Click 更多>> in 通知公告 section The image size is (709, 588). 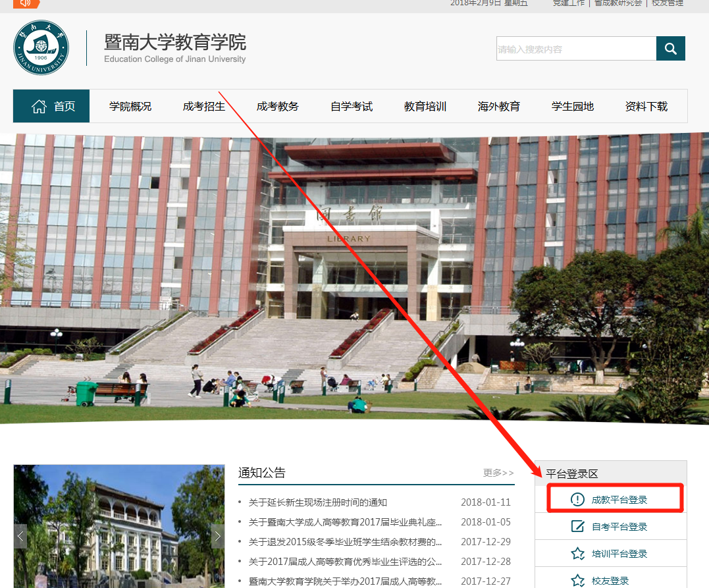click(x=498, y=473)
